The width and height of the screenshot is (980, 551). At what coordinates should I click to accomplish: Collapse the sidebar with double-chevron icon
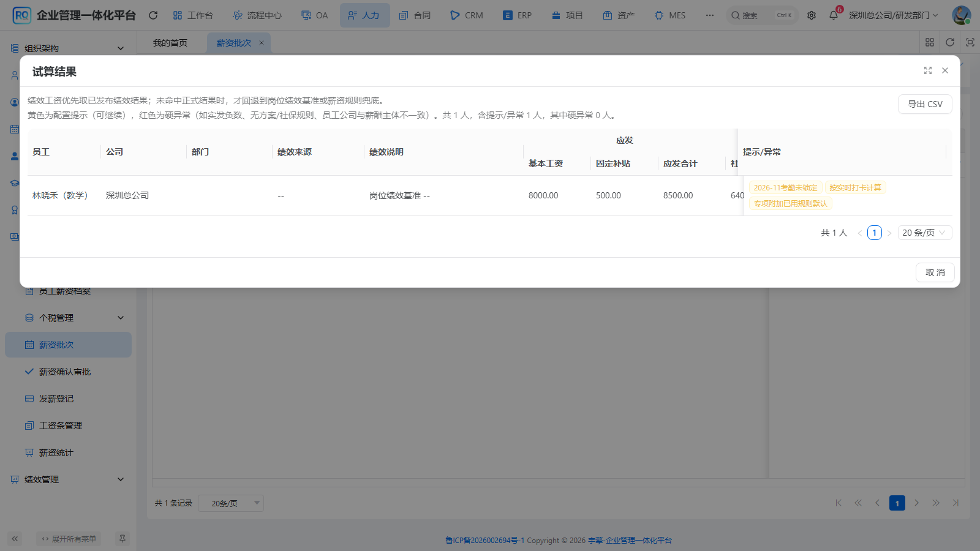click(15, 539)
